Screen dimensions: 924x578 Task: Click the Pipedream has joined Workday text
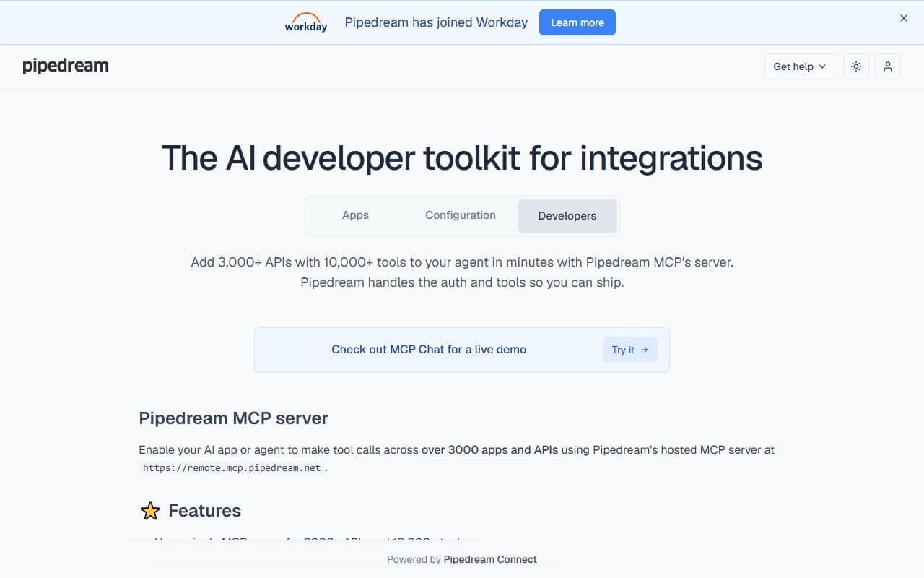436,22
